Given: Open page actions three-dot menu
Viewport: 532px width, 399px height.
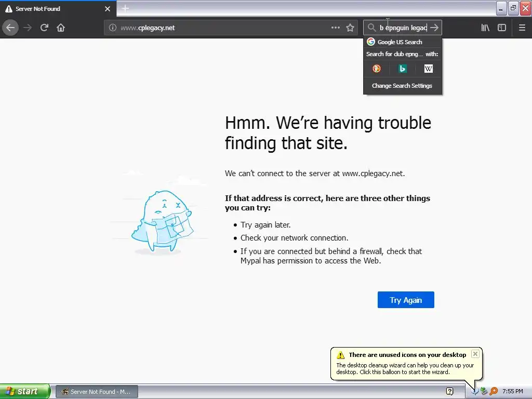Looking at the screenshot, I should (335, 28).
